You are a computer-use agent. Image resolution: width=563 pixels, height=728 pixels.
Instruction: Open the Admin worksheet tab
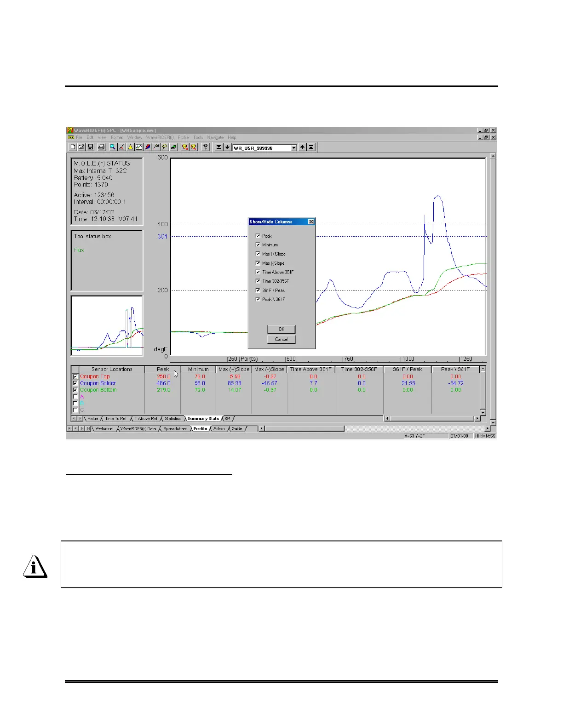(x=219, y=429)
